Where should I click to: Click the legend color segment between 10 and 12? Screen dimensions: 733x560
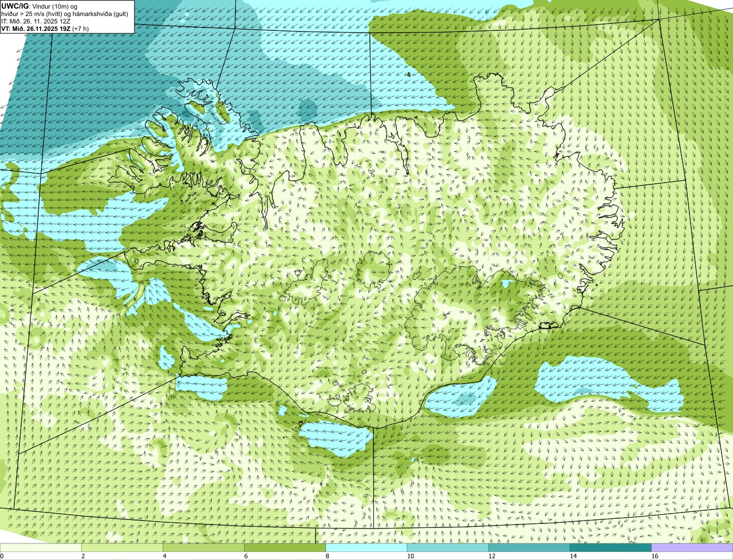point(448,547)
